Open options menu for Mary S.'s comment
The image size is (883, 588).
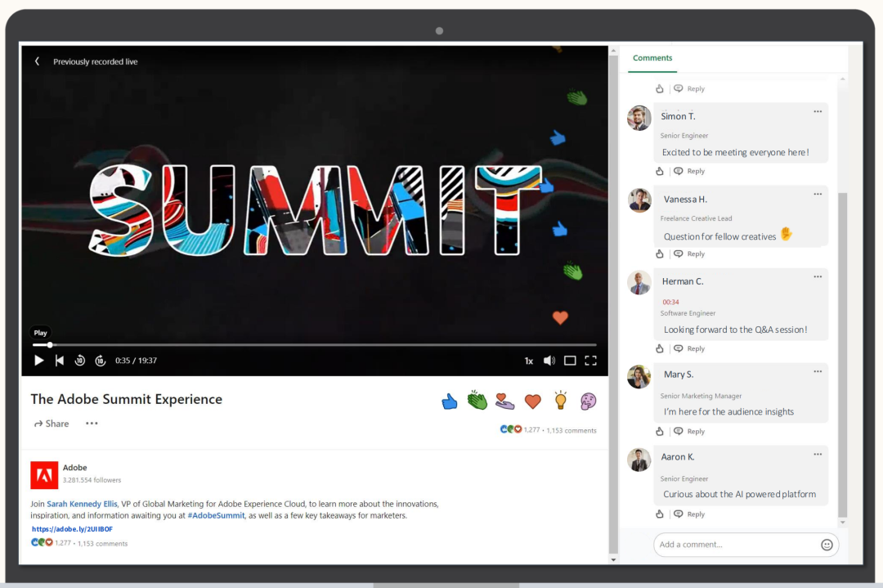coord(818,372)
